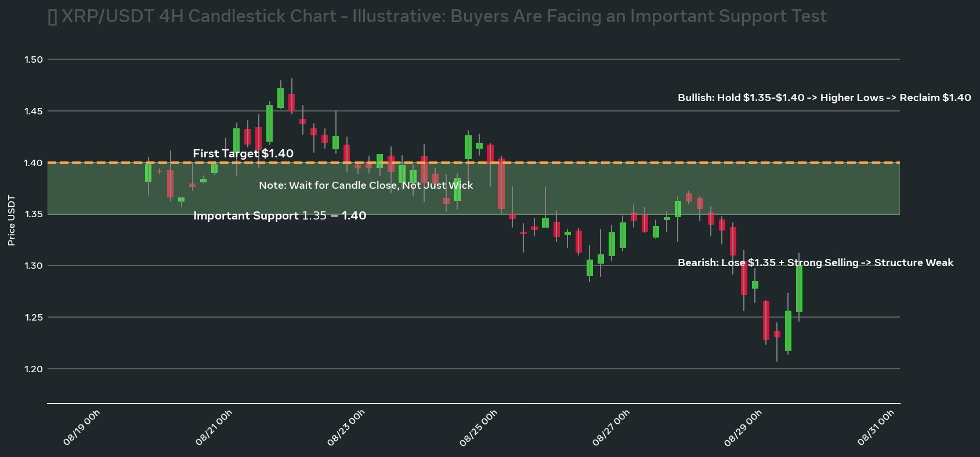980x457 pixels.
Task: Click the 1.30 price axis tick
Action: (x=34, y=265)
